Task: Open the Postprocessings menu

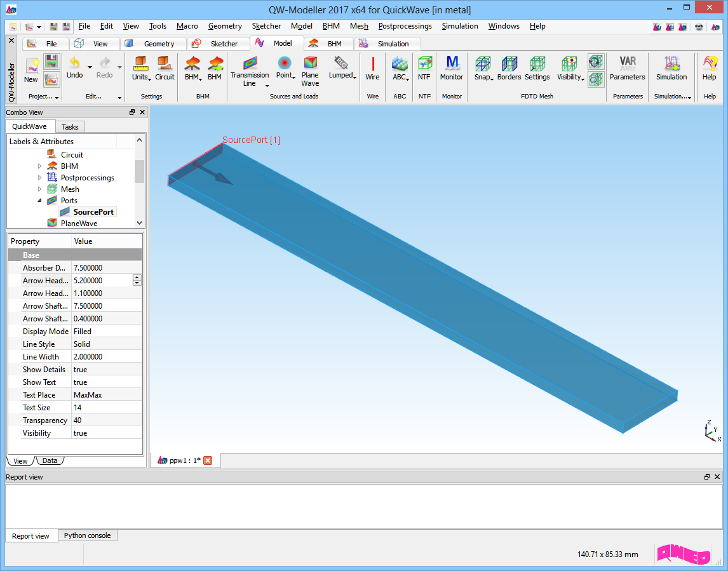Action: 405,26
